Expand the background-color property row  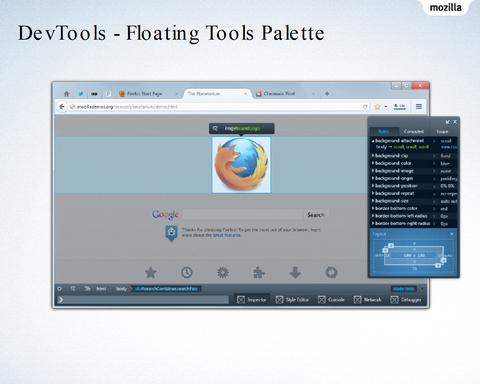(x=414, y=163)
